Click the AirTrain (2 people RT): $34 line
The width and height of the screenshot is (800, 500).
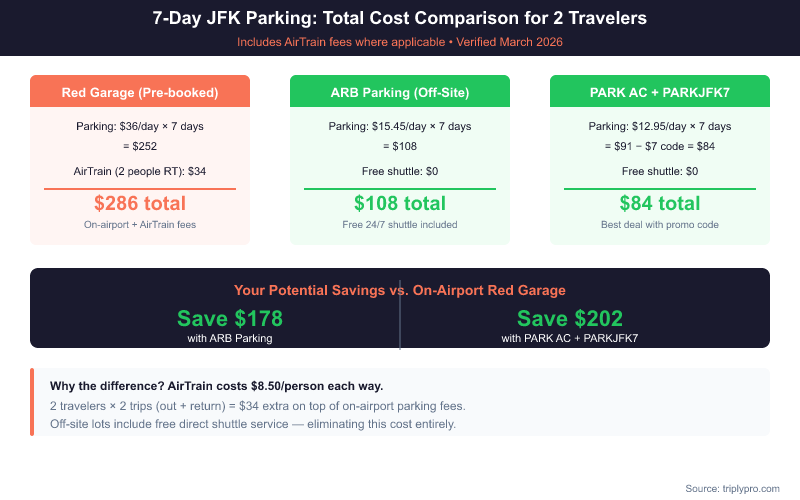point(140,171)
